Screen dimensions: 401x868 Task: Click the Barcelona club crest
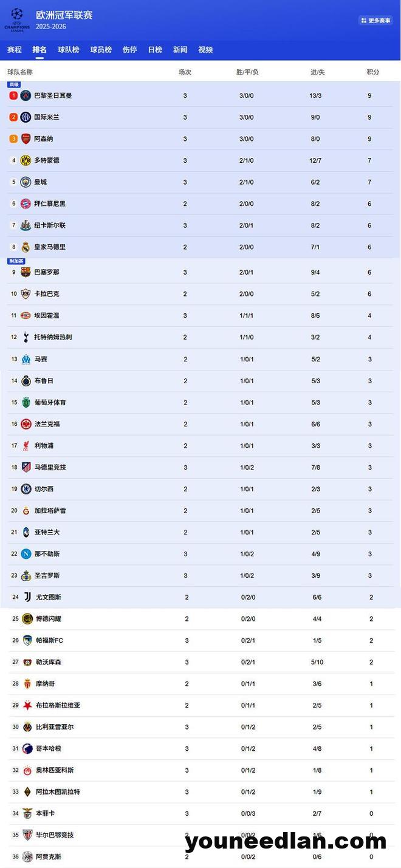pos(26,272)
